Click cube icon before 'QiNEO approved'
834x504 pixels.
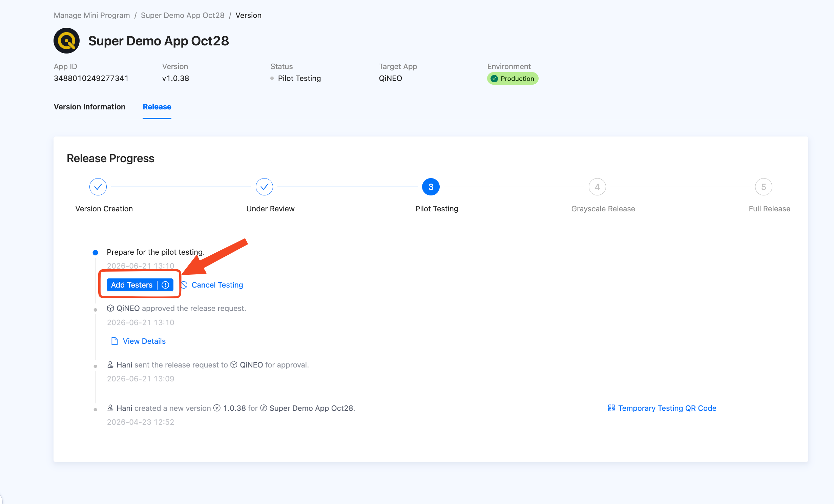110,308
